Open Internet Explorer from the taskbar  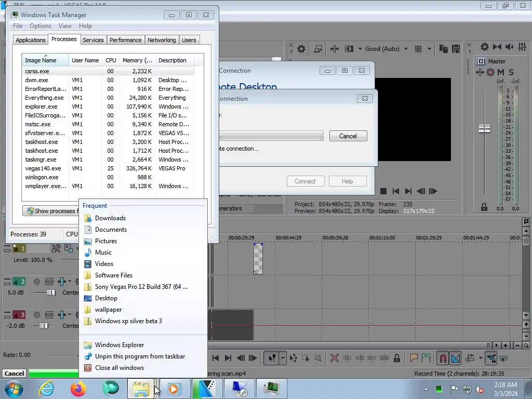coord(46,389)
